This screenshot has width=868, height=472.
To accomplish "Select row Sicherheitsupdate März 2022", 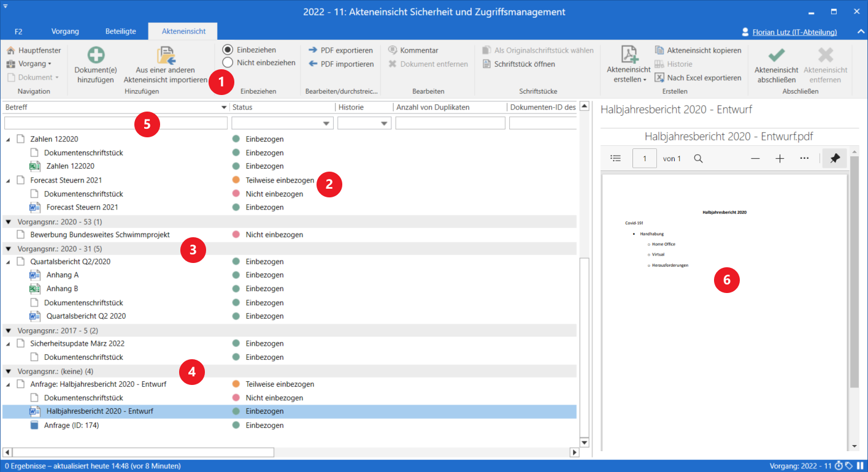I will (x=290, y=343).
